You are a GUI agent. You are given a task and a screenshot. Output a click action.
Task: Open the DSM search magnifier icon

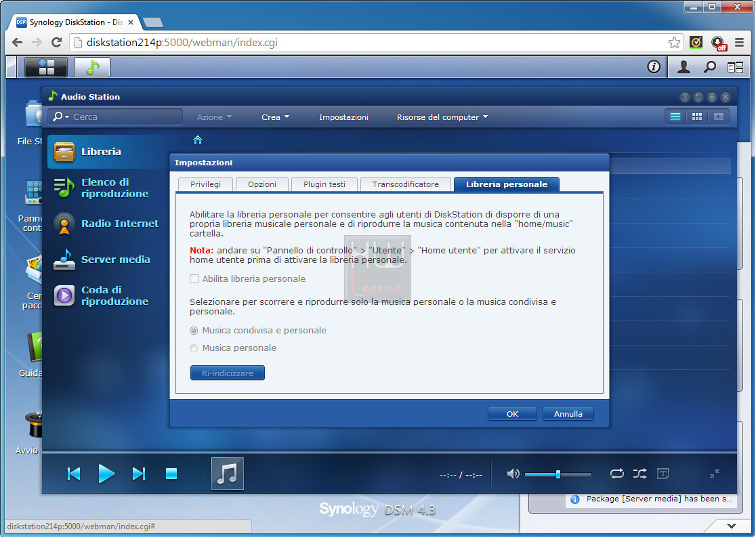pyautogui.click(x=709, y=66)
